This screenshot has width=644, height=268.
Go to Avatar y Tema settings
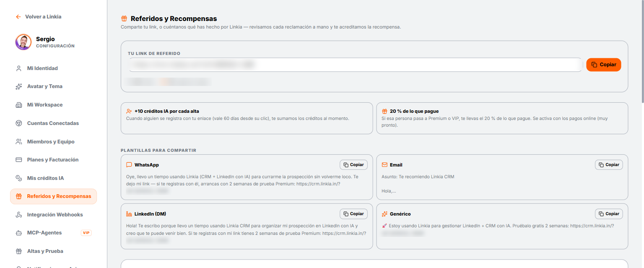coord(54,86)
